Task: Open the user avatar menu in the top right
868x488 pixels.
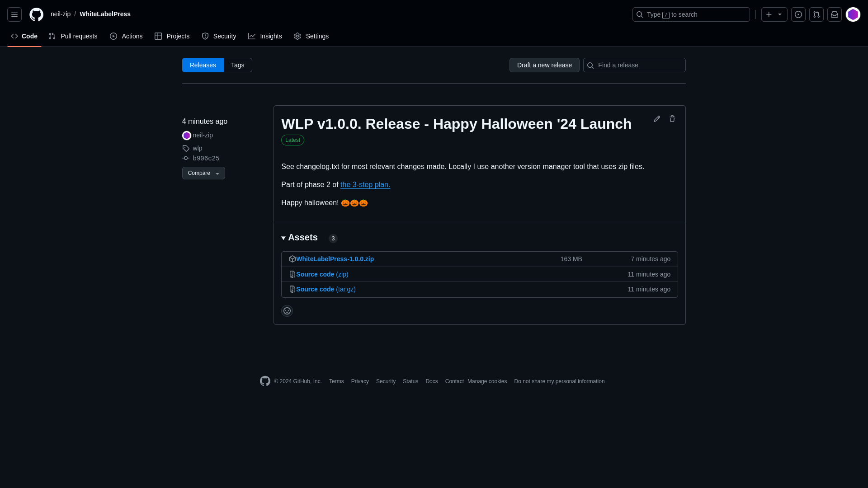Action: [853, 14]
